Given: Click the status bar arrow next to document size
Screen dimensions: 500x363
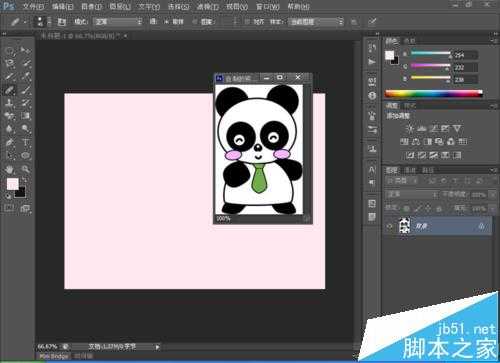Looking at the screenshot, I should (158, 347).
